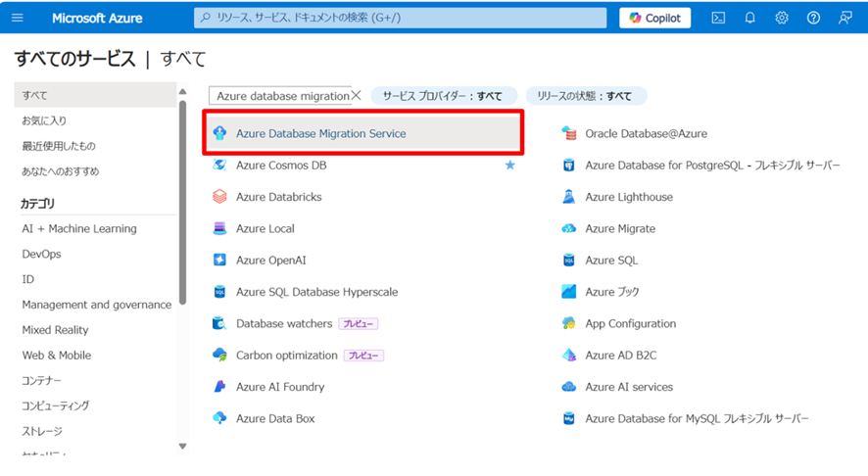Launch the Copilot button
The width and height of the screenshot is (868, 476).
tap(655, 18)
